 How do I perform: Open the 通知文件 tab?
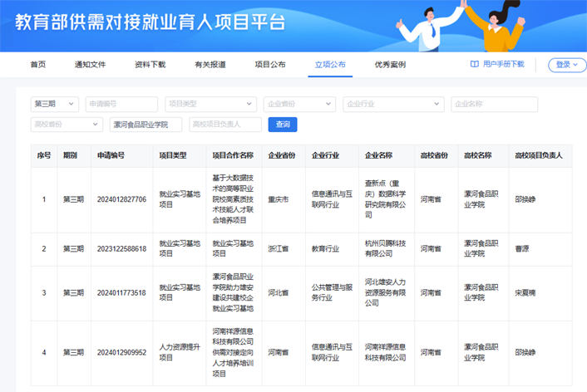coord(90,65)
